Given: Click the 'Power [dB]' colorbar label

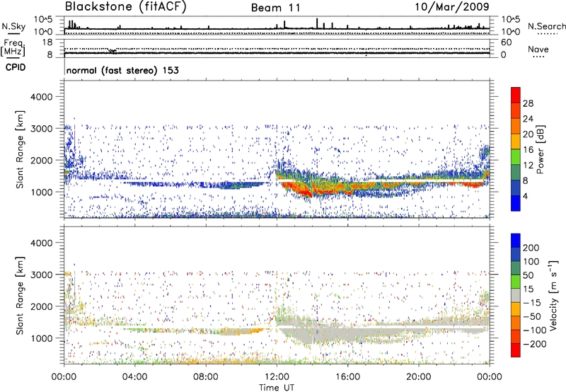Looking at the screenshot, I should (x=540, y=149).
